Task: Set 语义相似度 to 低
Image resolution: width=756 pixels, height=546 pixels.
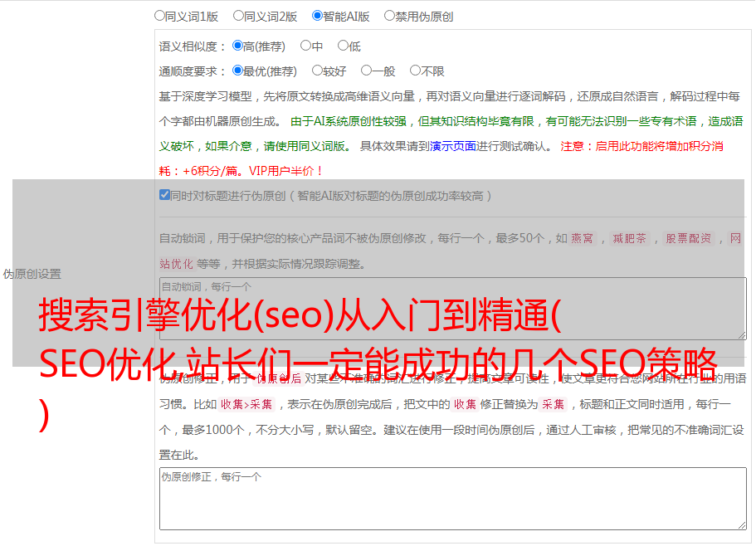Action: [x=343, y=46]
